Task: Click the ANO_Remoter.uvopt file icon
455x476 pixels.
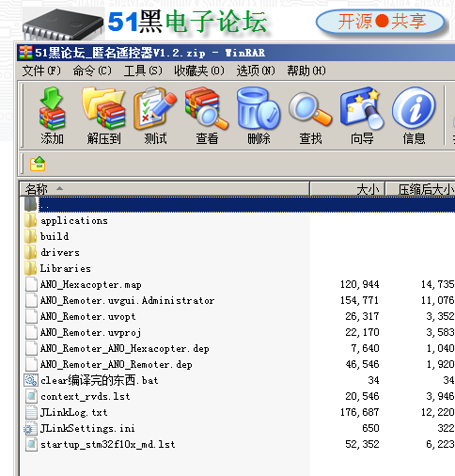Action: click(31, 316)
